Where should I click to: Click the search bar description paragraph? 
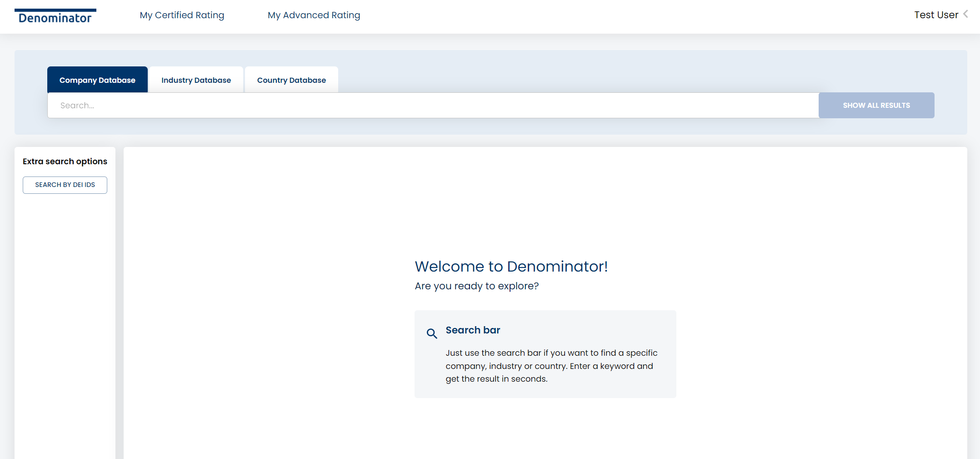[551, 366]
